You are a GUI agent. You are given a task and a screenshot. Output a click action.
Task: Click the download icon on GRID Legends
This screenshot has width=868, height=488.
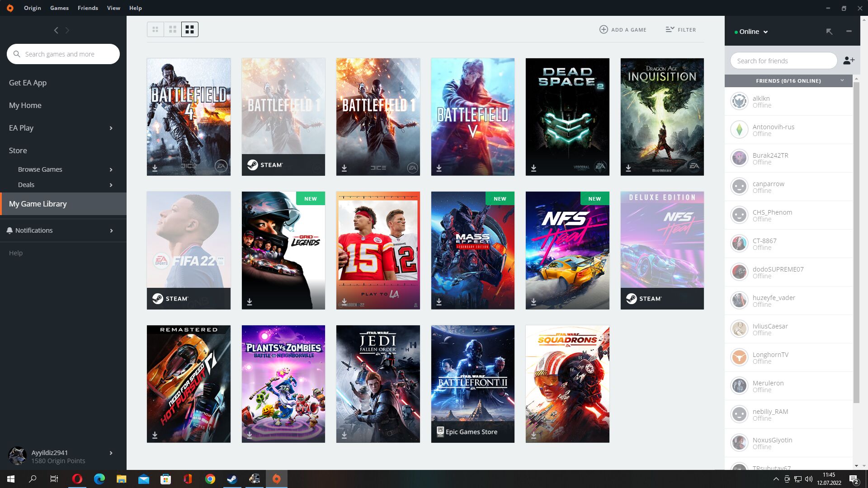click(250, 301)
